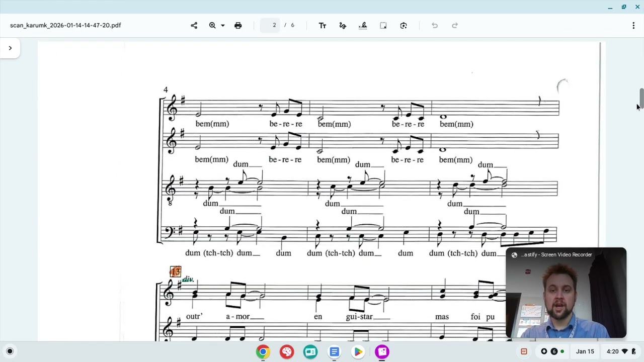Click the green 'div.' marking
Screen dimensions: 644x362
(188, 279)
